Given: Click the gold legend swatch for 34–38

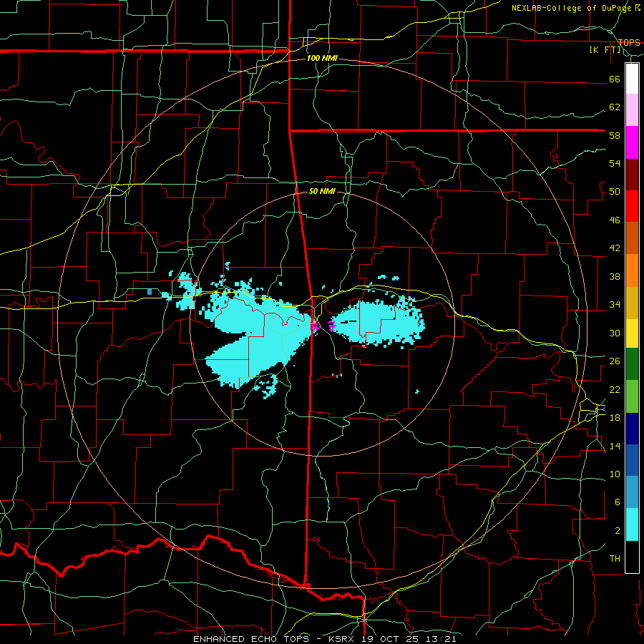Looking at the screenshot, I should coord(632,303).
